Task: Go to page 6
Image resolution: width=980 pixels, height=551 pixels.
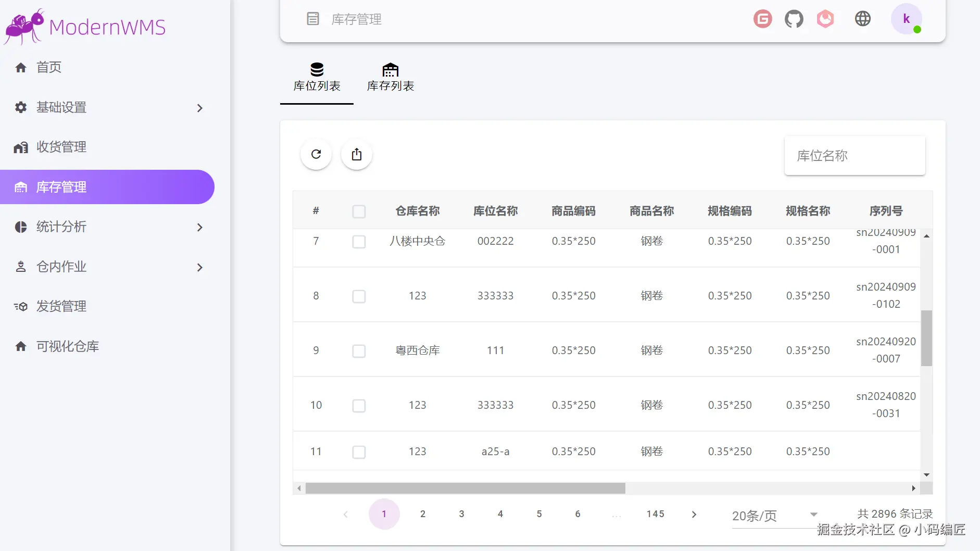Action: [x=577, y=514]
